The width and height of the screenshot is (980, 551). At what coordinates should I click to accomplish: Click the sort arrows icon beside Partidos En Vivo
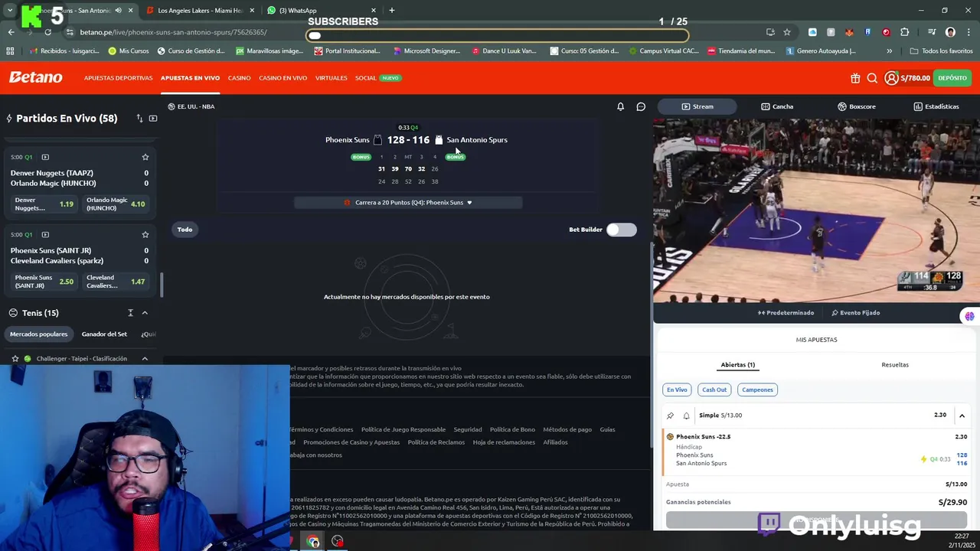(139, 119)
